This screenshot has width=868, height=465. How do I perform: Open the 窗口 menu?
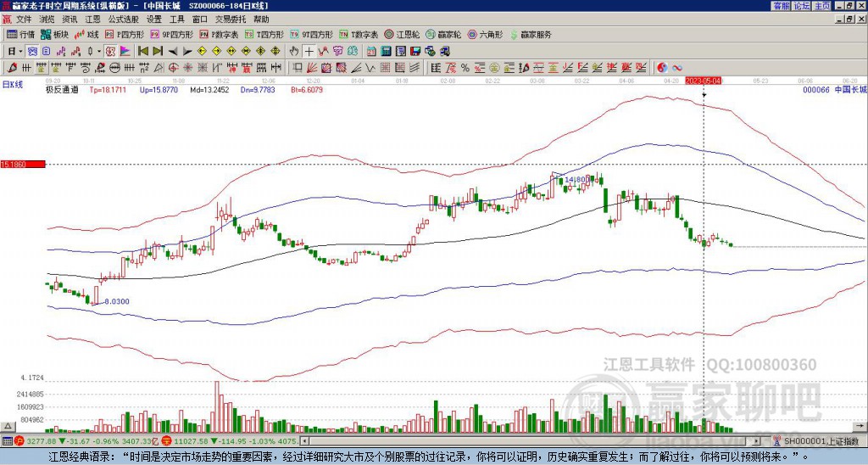click(x=200, y=20)
